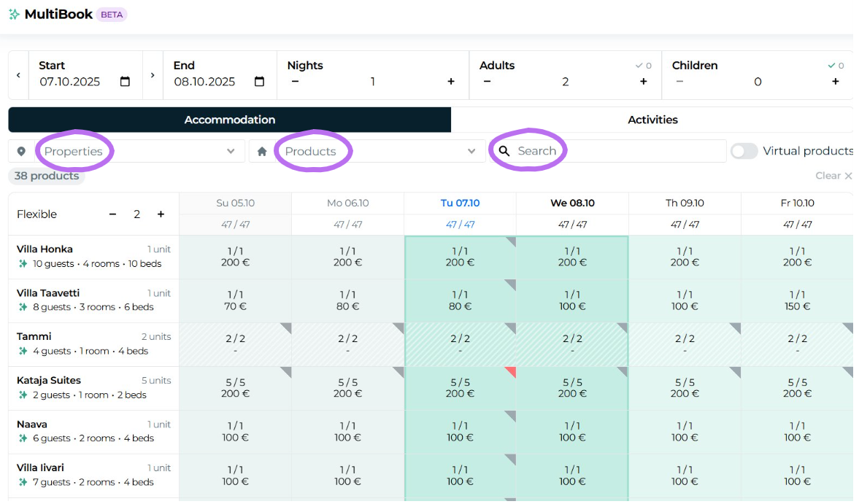Decrease Adults count with minus icon
Screen dimensions: 859x504
coord(488,82)
